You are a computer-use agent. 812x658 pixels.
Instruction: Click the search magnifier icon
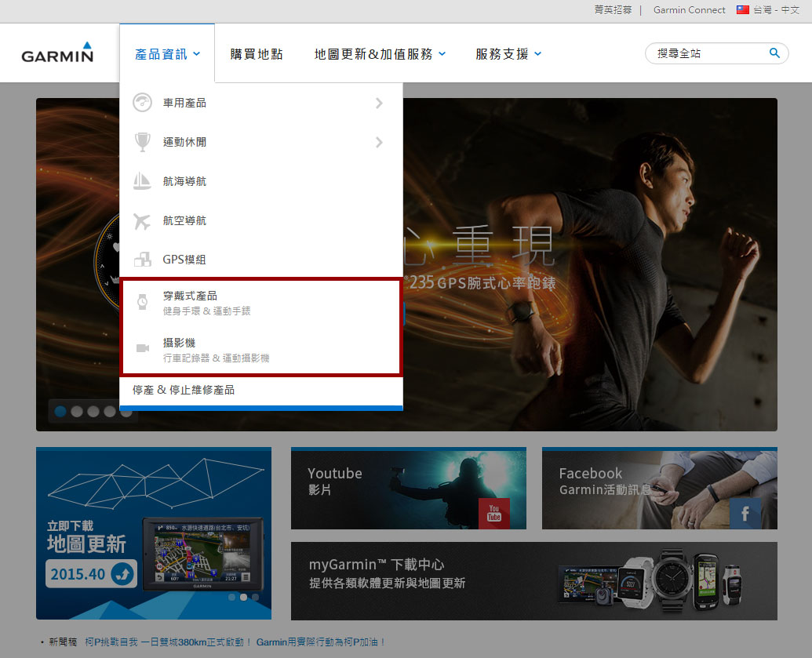(x=774, y=53)
